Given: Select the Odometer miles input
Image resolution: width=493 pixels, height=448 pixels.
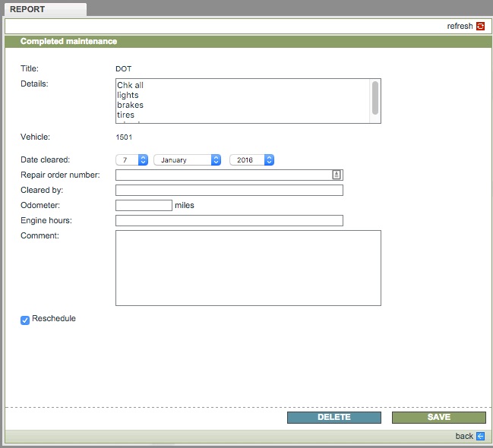Looking at the screenshot, I should pyautogui.click(x=144, y=205).
